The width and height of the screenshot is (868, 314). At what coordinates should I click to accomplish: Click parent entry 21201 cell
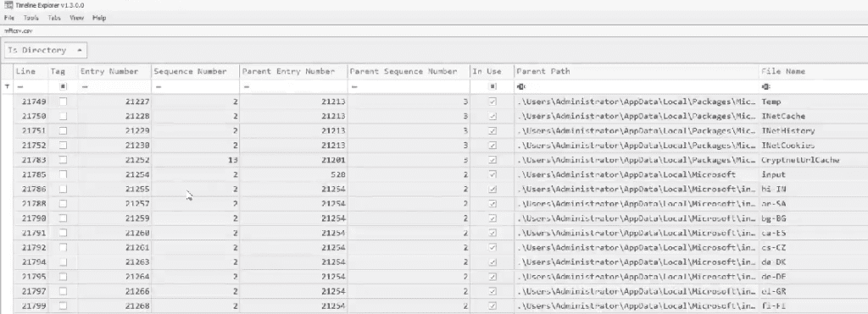(x=293, y=160)
